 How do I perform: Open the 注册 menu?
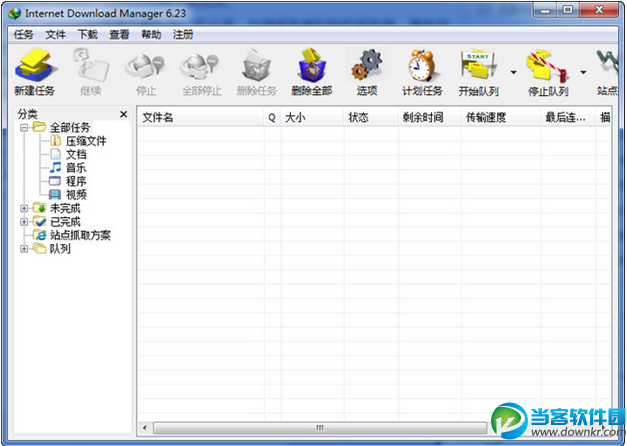coord(183,35)
